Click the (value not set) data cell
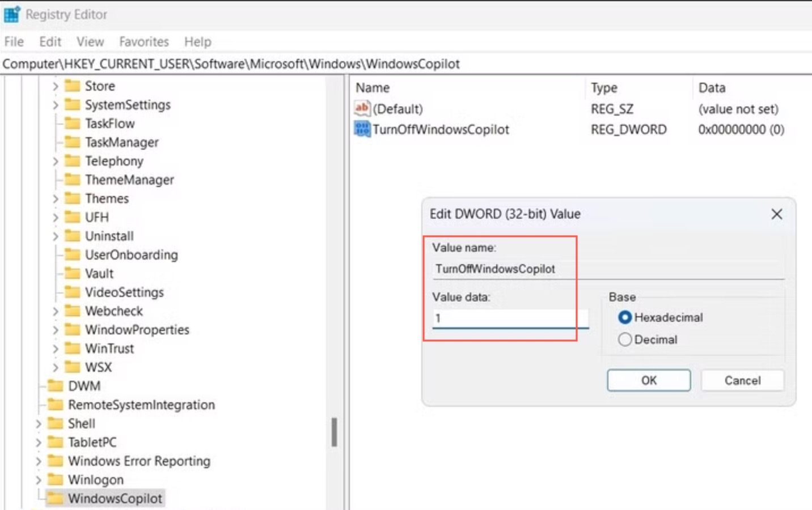 [x=738, y=109]
